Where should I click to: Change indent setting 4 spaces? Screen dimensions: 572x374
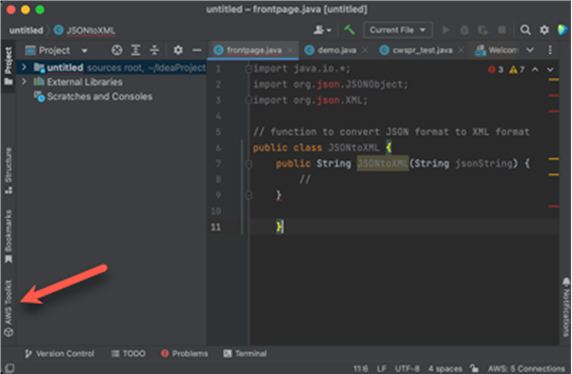click(445, 369)
